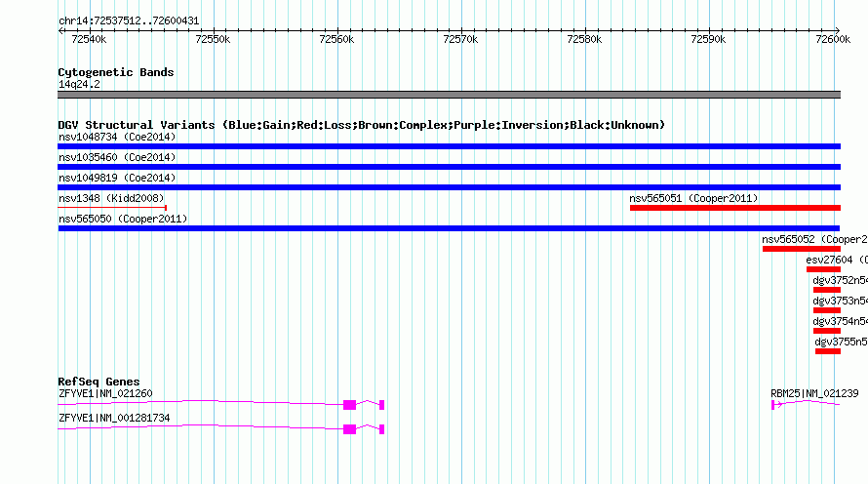Click the ruler's left arrow end
Screen dimensions: 868x484
pyautogui.click(x=60, y=31)
